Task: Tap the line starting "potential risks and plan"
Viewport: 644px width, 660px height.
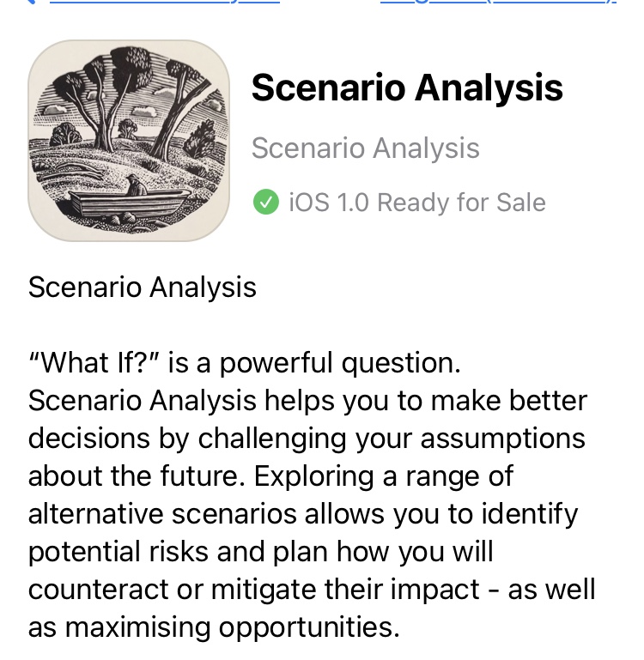Action: [x=261, y=551]
